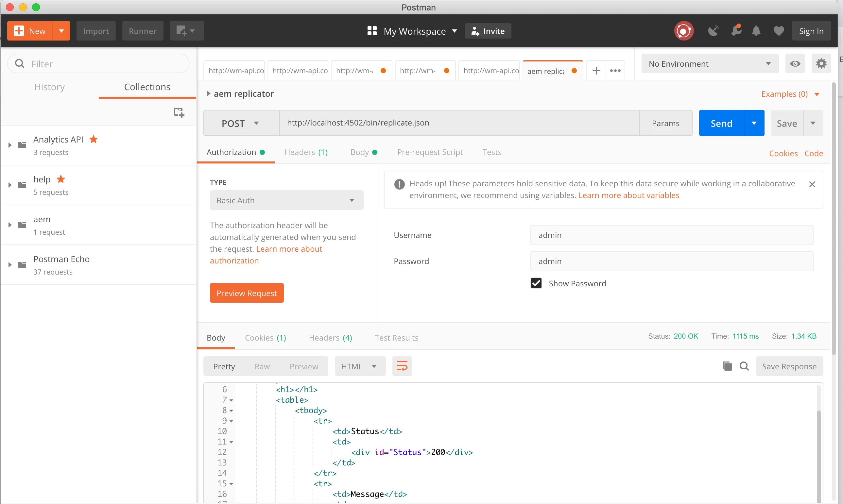This screenshot has height=504, width=843.
Task: Copy response body to clipboard
Action: point(727,366)
